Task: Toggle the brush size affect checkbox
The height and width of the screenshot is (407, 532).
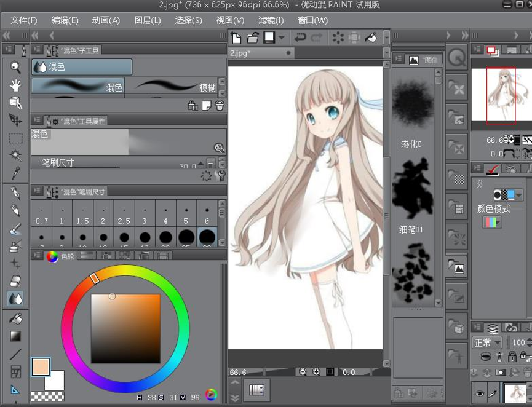Action: point(211,165)
